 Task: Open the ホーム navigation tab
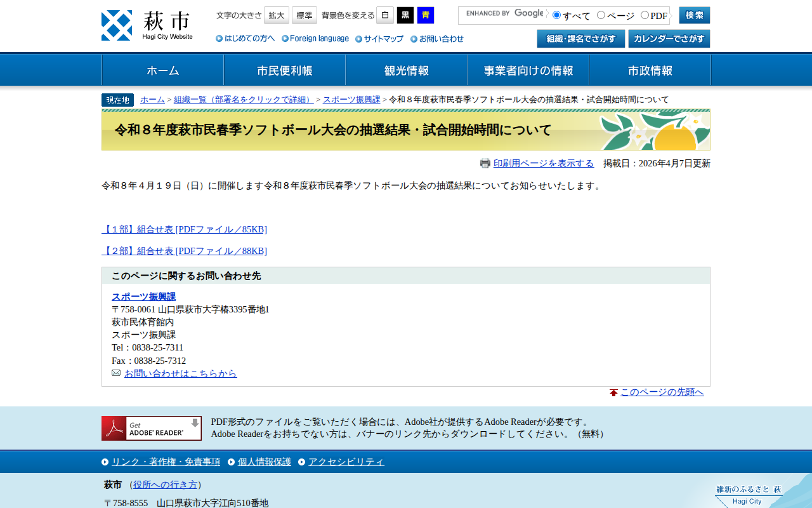163,70
